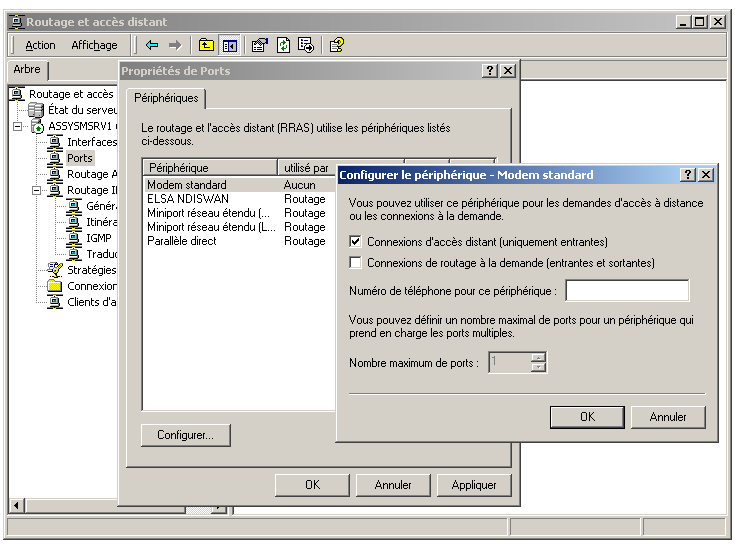
Task: Click the Refresh toolbar icon
Action: [x=283, y=45]
